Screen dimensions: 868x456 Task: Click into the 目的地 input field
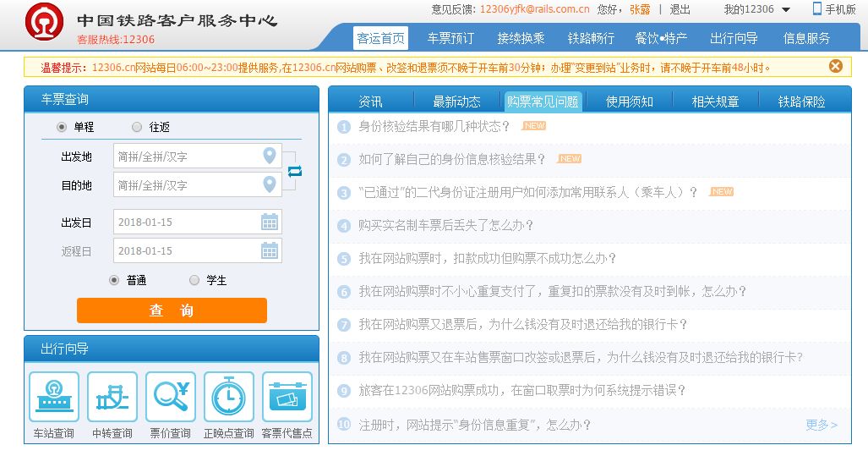click(x=198, y=185)
